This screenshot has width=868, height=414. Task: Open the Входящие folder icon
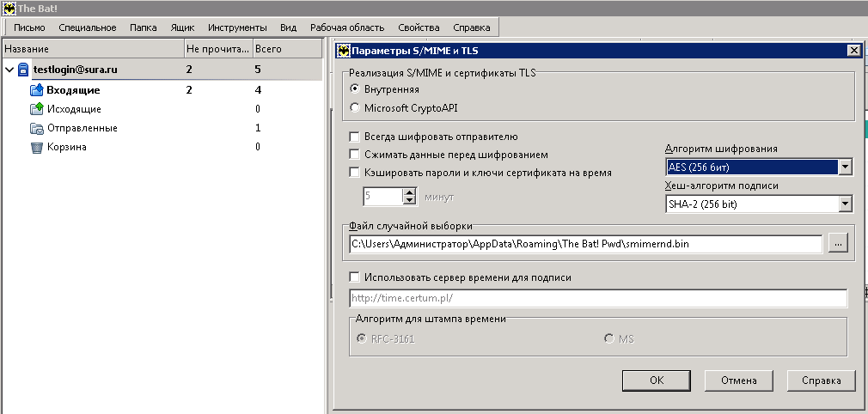36,90
